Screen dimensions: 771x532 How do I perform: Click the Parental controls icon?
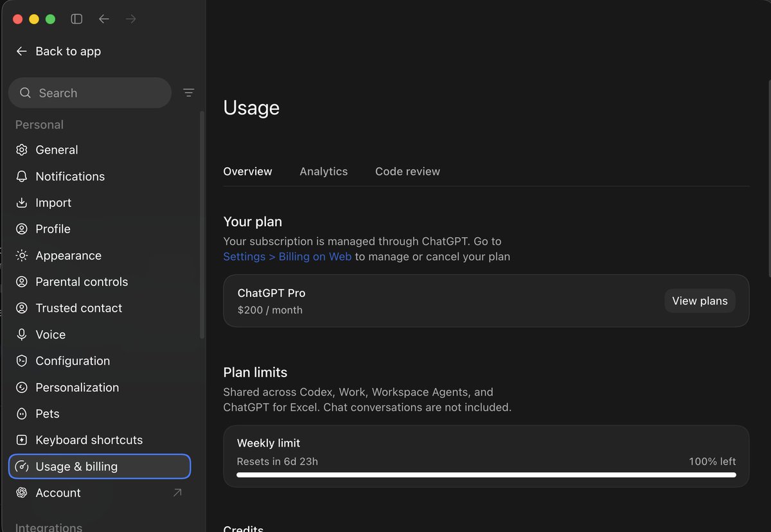tap(22, 281)
